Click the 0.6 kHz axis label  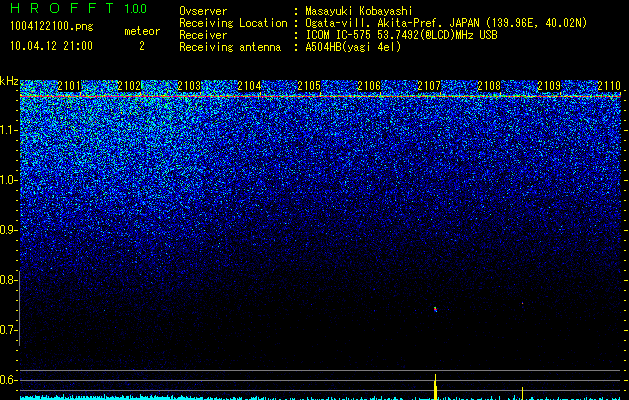click(9, 380)
